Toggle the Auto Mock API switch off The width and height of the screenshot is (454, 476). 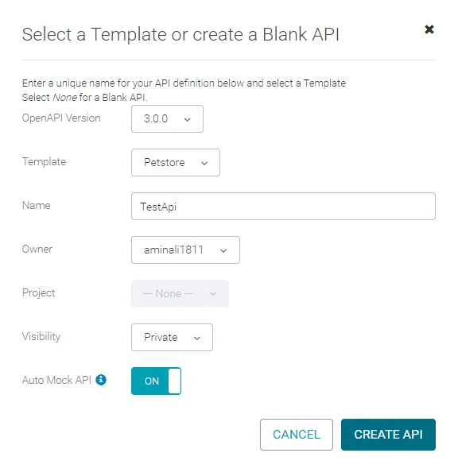click(x=156, y=381)
